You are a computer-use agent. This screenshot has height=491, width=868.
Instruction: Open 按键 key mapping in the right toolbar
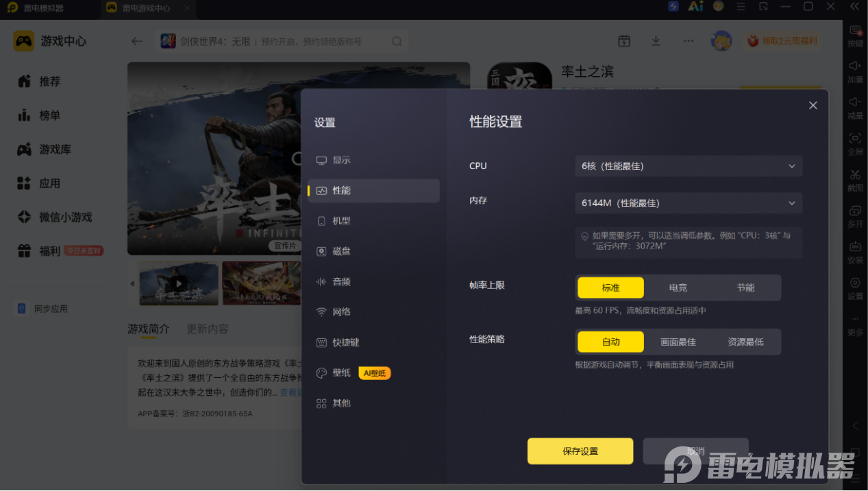(855, 36)
